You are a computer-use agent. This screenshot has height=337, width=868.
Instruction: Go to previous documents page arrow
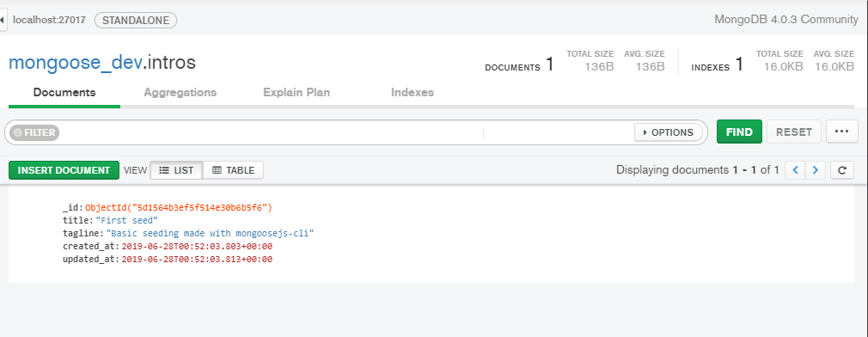pos(796,170)
